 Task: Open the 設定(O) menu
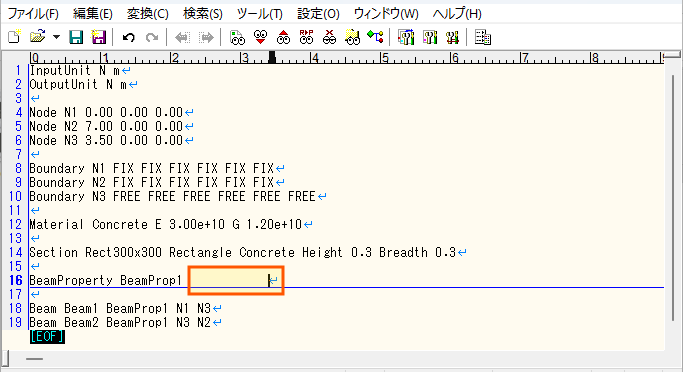click(318, 14)
